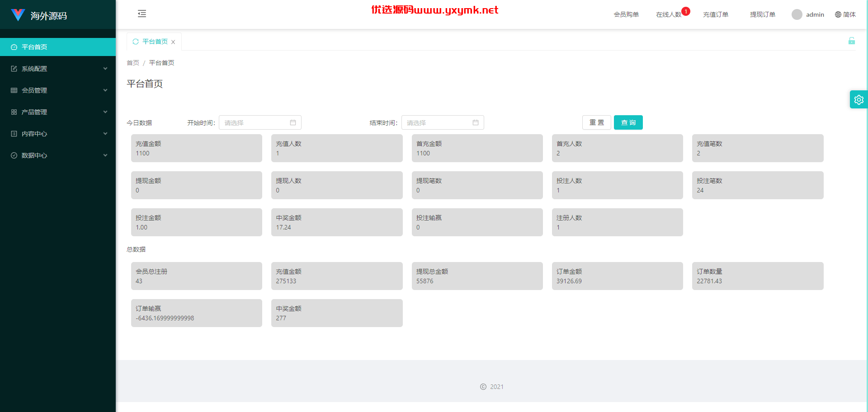Click the 会员管理 table icon in the sidebar
This screenshot has height=412, width=868.
coord(14,90)
